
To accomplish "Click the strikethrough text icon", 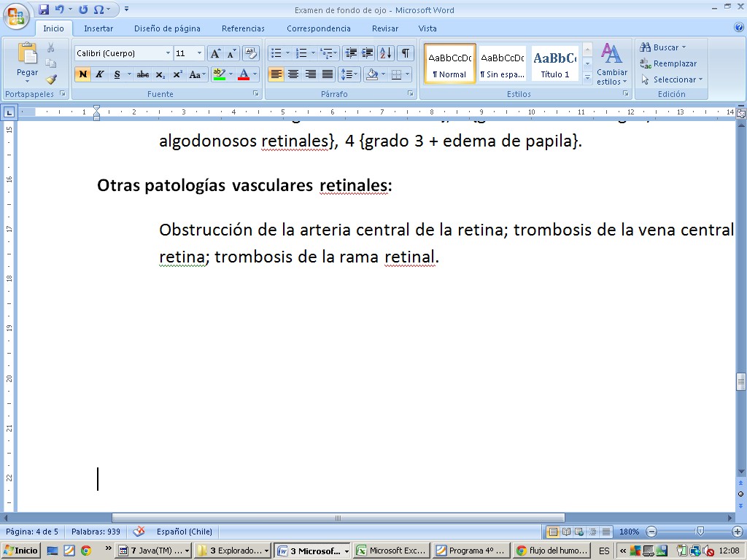I will point(142,74).
